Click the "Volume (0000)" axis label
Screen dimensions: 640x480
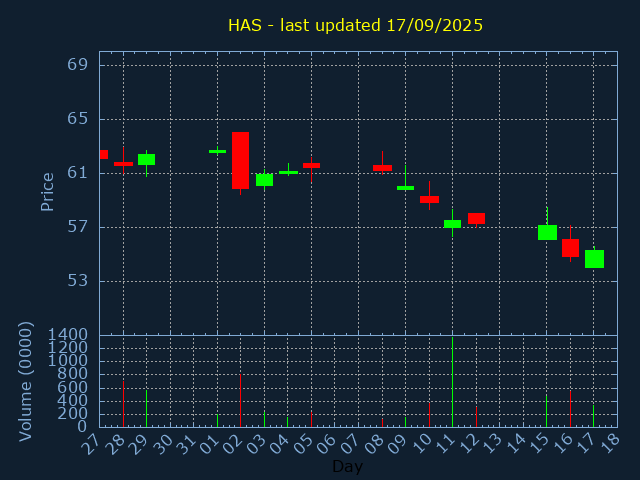pos(25,382)
